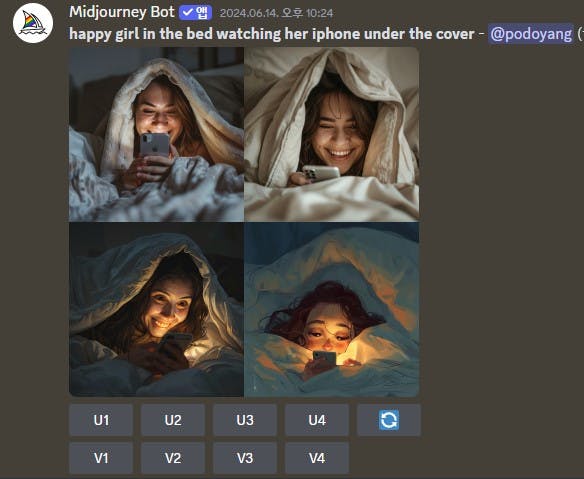Open the bottom-left dark-lit smiling girl image
The height and width of the screenshot is (479, 584).
pos(156,310)
